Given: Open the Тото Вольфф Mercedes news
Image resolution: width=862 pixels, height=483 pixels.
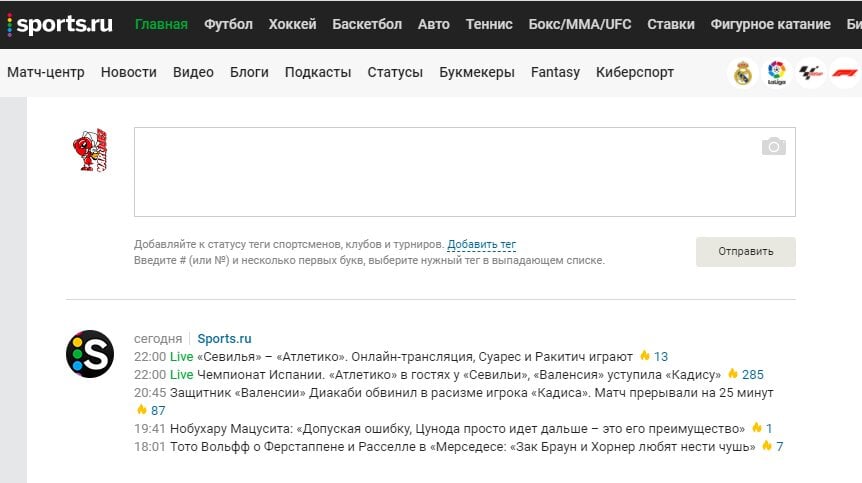Looking at the screenshot, I should pyautogui.click(x=463, y=447).
